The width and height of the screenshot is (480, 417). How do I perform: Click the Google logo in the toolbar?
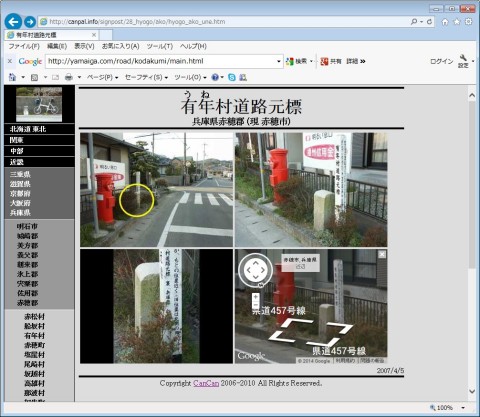pos(30,61)
